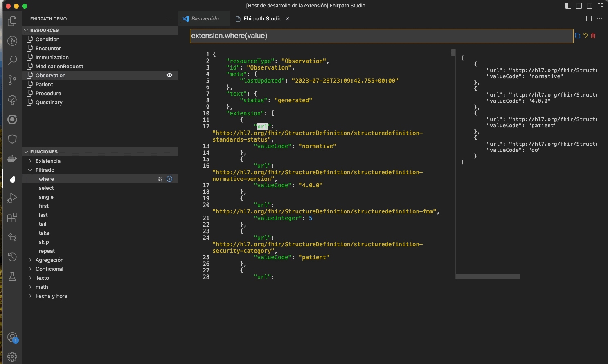Open Run and Debug view
The width and height of the screenshot is (608, 364).
[12, 198]
